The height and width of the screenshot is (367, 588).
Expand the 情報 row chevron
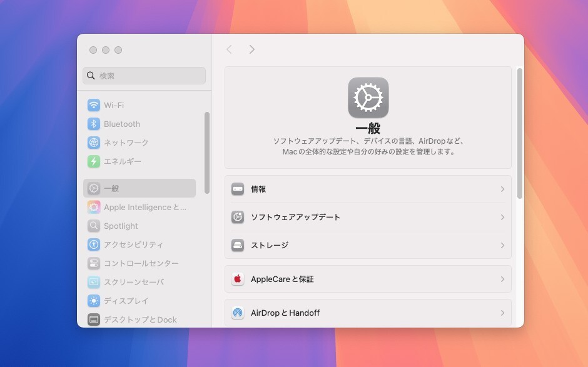[x=502, y=189]
